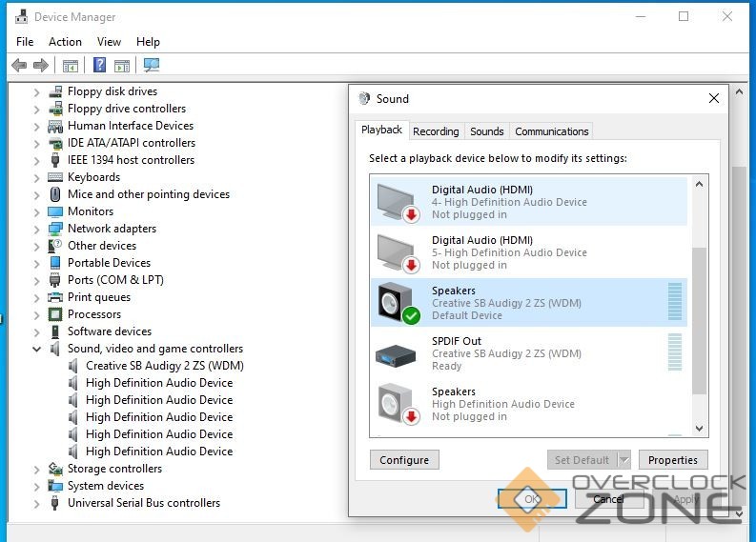Open the View menu
756x542 pixels.
click(x=109, y=42)
